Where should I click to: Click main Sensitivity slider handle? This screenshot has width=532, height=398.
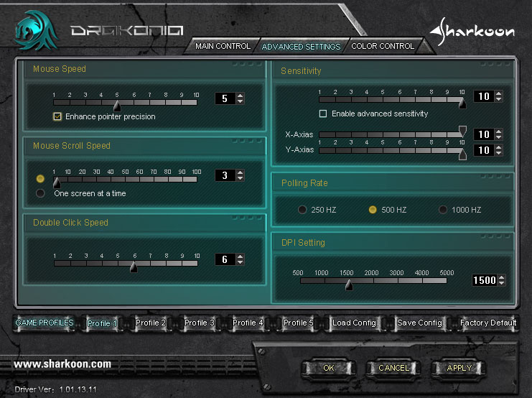tap(462, 103)
